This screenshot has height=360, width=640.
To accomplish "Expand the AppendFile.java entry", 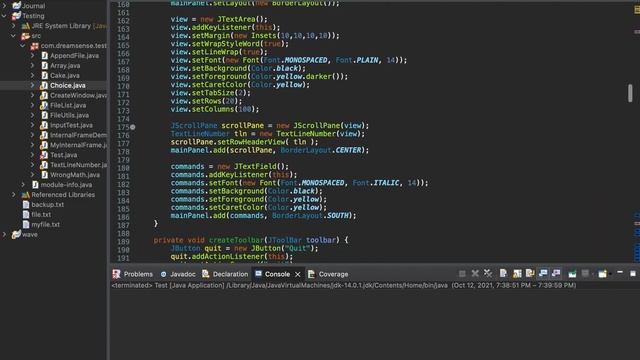I will pyautogui.click(x=33, y=56).
